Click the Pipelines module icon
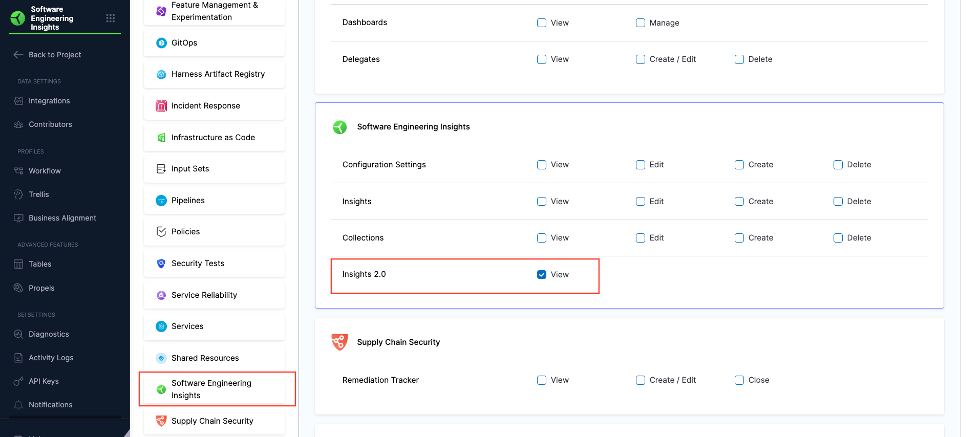The height and width of the screenshot is (437, 980). point(161,201)
